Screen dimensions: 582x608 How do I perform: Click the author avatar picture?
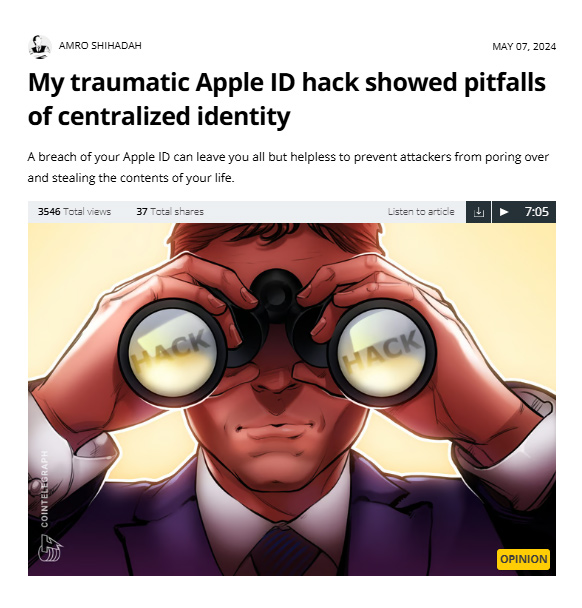pos(40,46)
